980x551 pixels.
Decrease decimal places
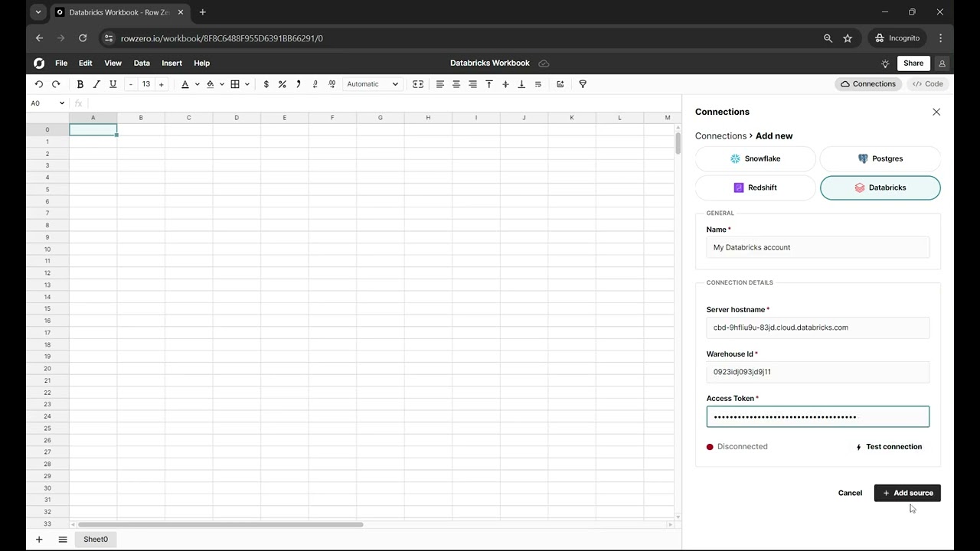point(315,84)
